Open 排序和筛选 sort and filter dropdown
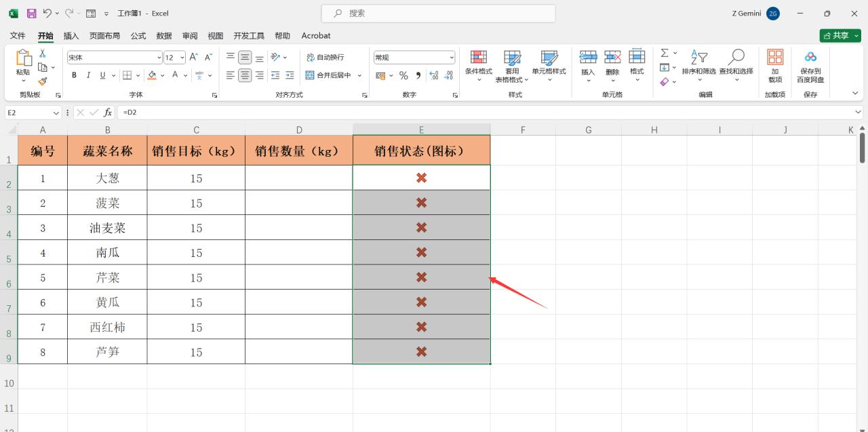Image resolution: width=868 pixels, height=432 pixels. coord(699,66)
